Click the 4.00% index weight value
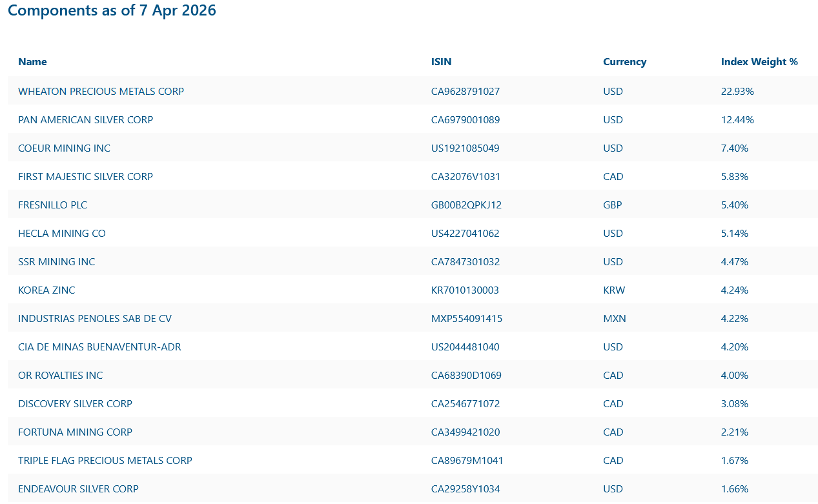Image resolution: width=818 pixels, height=504 pixels. coord(735,376)
